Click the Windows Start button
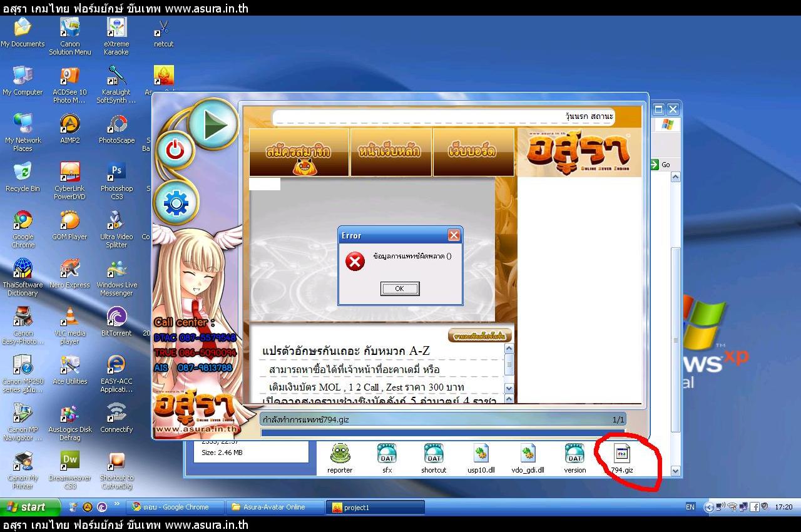 (x=30, y=507)
